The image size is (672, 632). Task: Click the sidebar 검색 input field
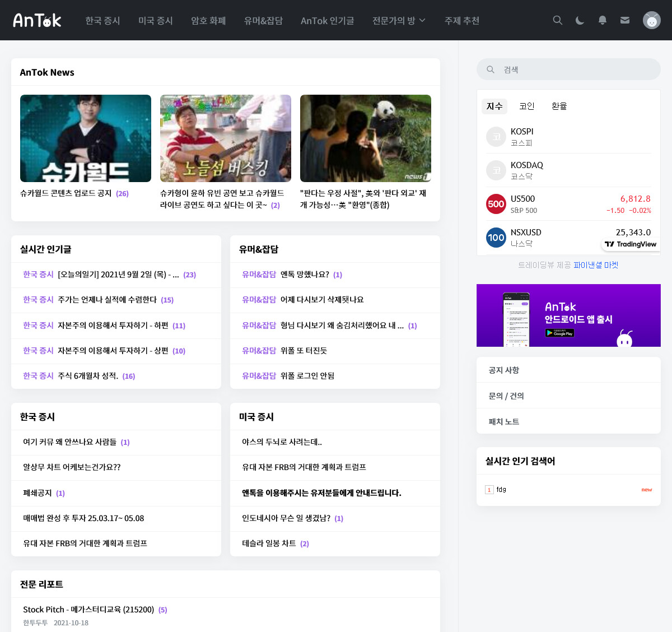(x=568, y=69)
